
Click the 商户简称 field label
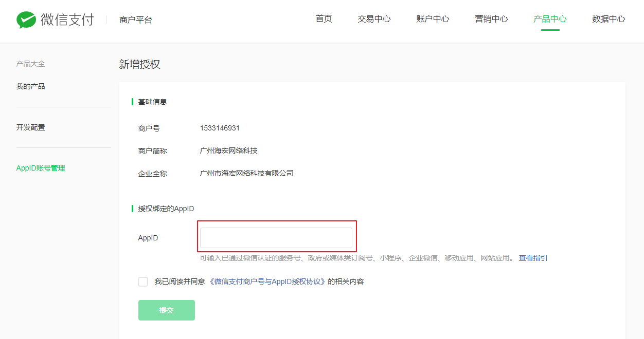click(x=153, y=150)
